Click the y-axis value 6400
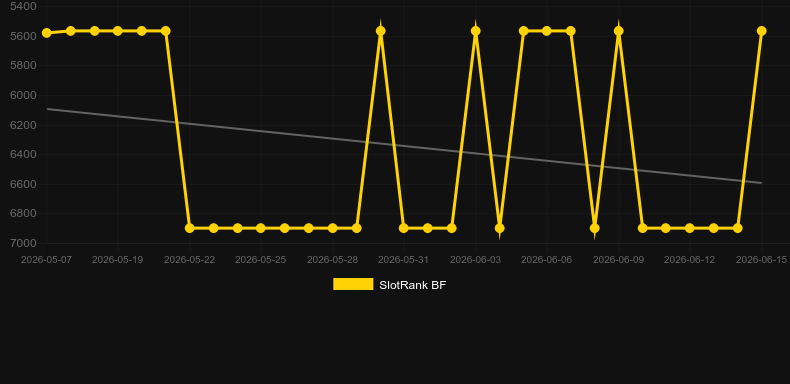This screenshot has width=790, height=384. [x=23, y=155]
